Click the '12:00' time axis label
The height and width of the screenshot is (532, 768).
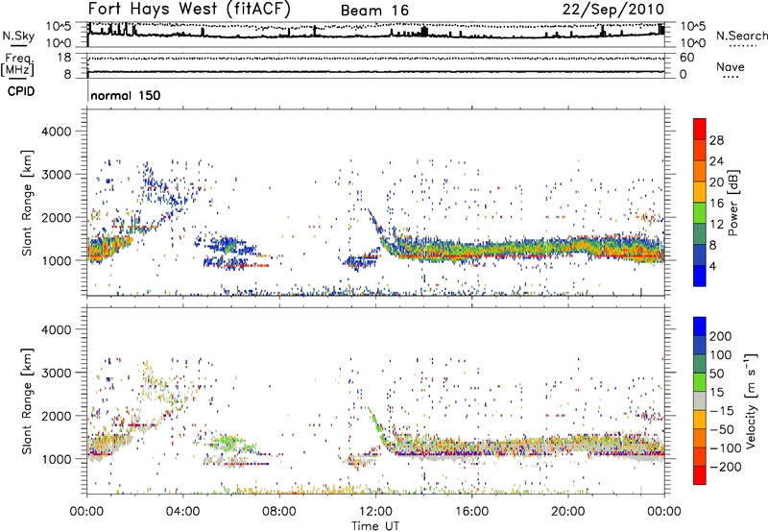click(x=375, y=512)
